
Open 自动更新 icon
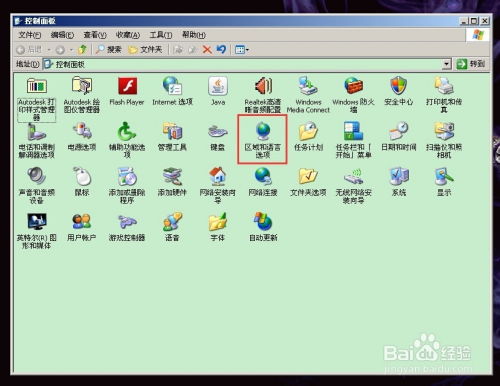point(263,222)
